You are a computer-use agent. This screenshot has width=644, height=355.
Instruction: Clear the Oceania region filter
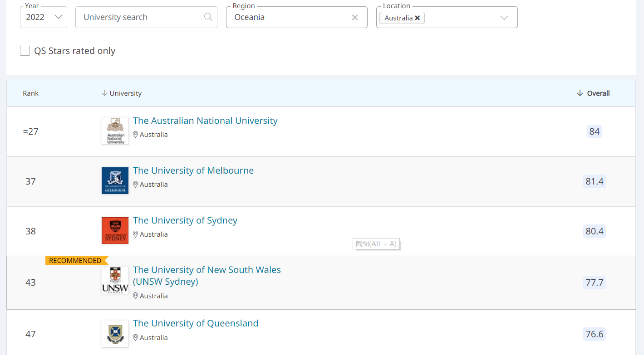[355, 17]
